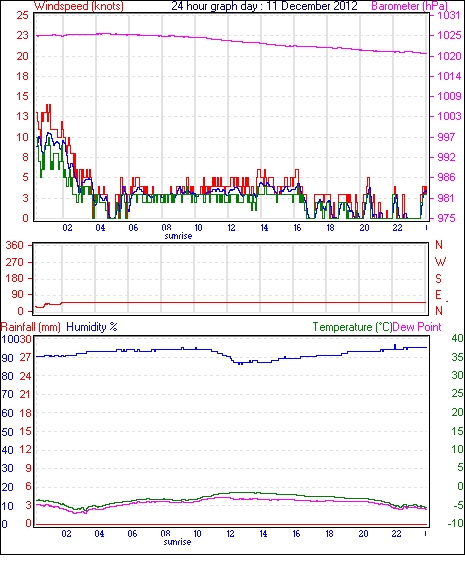The width and height of the screenshot is (465, 563).
Task: Click the 04 hour tick on the wind graph
Action: click(x=100, y=228)
